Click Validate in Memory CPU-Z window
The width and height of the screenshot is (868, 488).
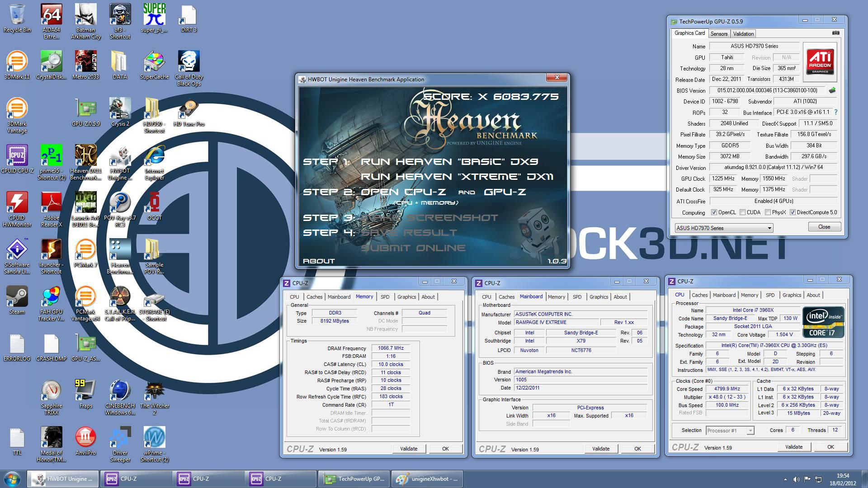coord(409,449)
